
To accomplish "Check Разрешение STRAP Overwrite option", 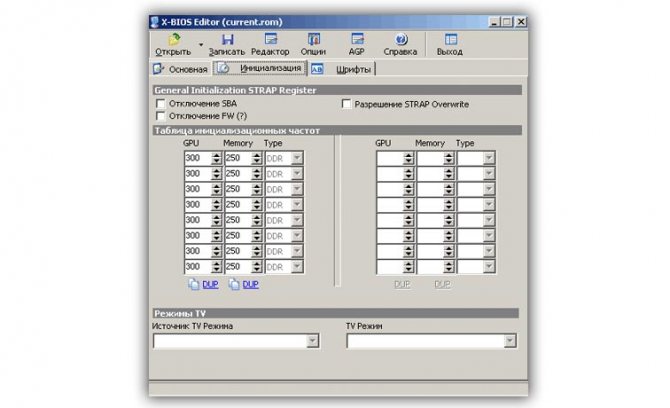I will tap(346, 104).
